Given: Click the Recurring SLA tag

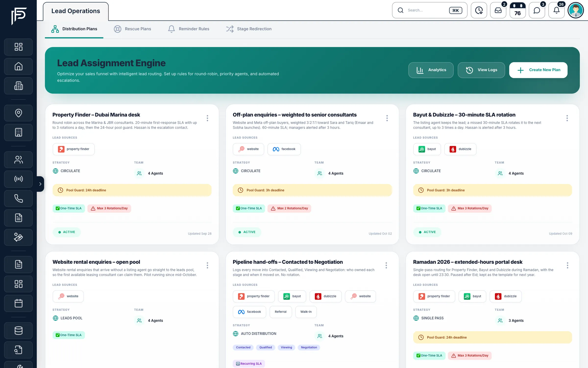Looking at the screenshot, I should pyautogui.click(x=249, y=364).
